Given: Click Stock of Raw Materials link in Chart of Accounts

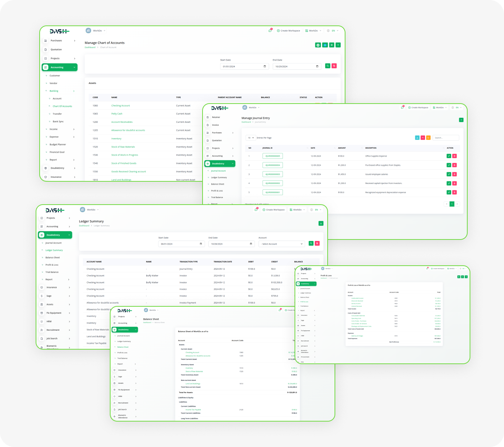Looking at the screenshot, I should click(123, 147).
